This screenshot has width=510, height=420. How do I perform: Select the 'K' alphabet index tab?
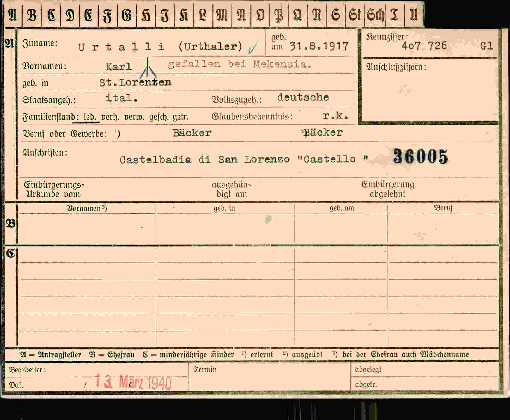[184, 15]
